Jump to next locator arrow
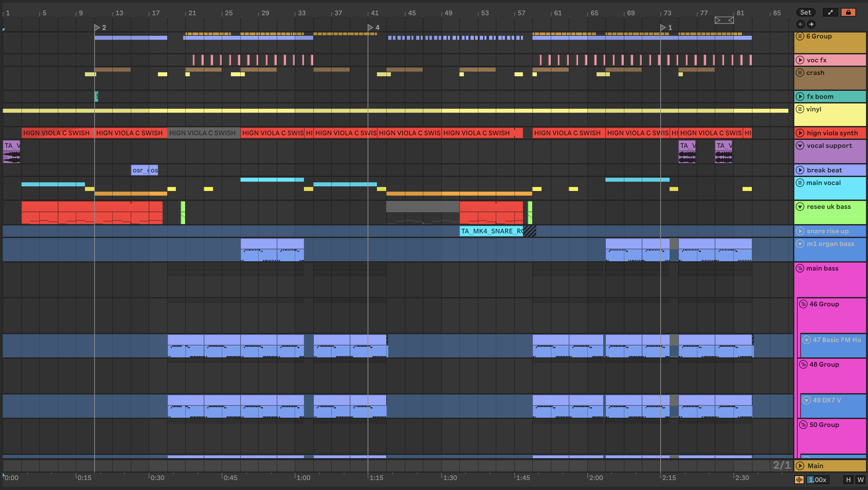The width and height of the screenshot is (868, 490). point(811,24)
